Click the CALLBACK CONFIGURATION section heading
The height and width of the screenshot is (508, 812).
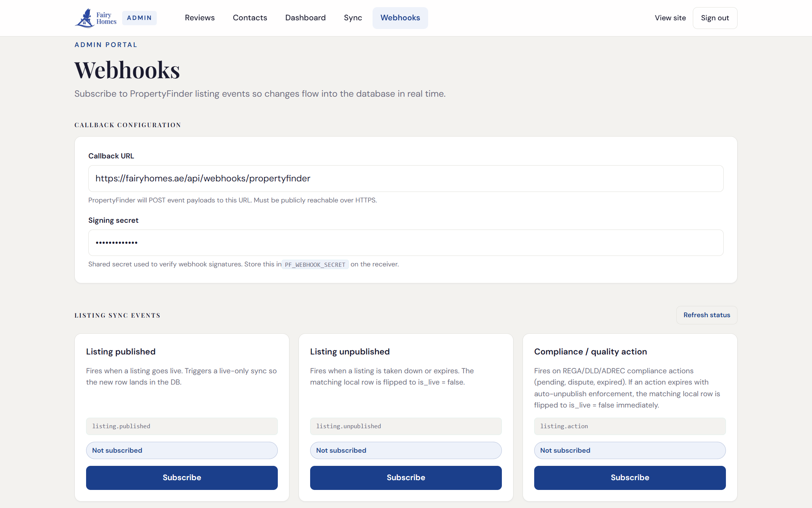[x=128, y=125]
